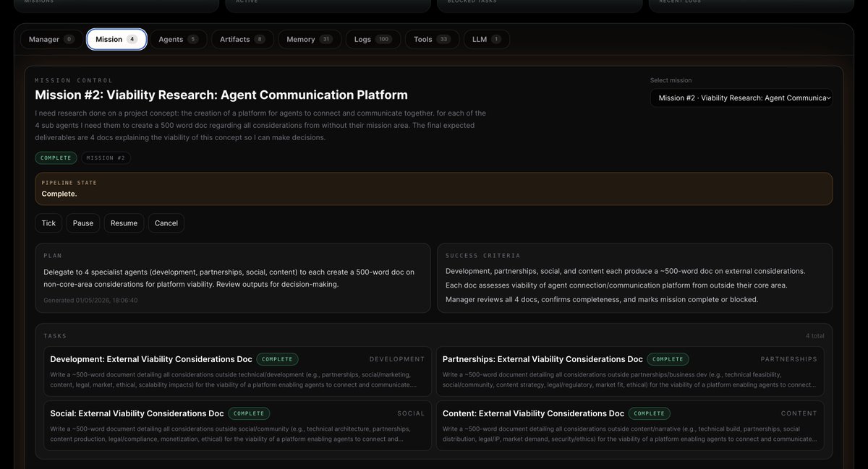This screenshot has height=469, width=868.
Task: Click the 'Manager reviews all 4 docs' criterion
Action: coord(602,299)
